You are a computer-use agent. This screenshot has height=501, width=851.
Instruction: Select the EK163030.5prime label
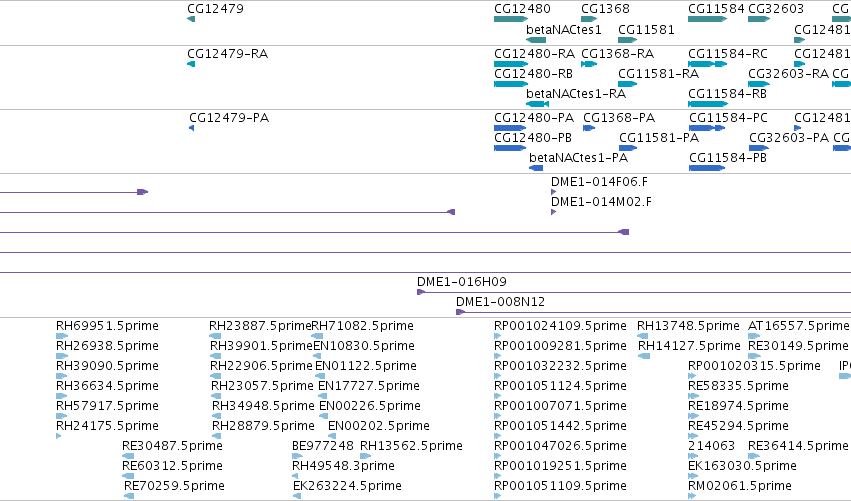pos(742,466)
